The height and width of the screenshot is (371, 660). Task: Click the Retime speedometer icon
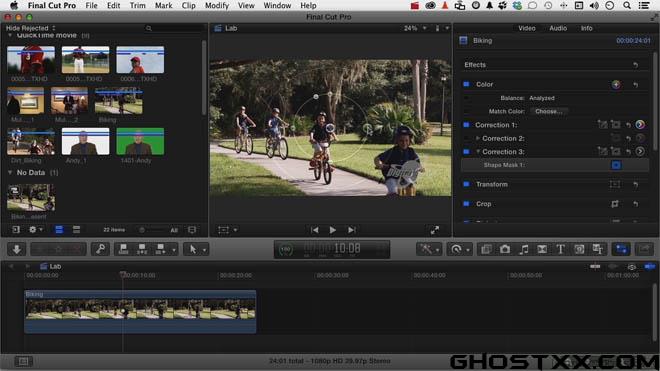coord(456,249)
